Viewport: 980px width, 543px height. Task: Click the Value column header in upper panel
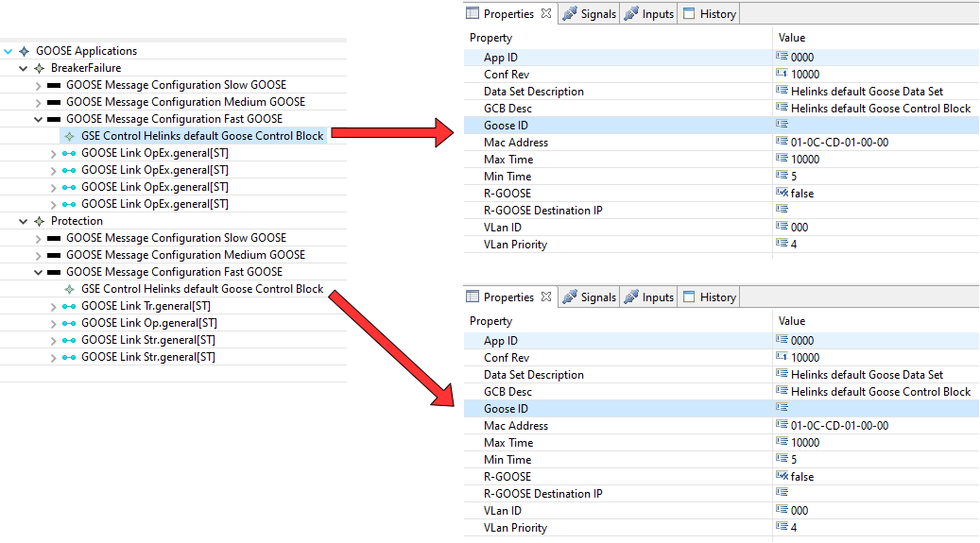click(x=792, y=38)
